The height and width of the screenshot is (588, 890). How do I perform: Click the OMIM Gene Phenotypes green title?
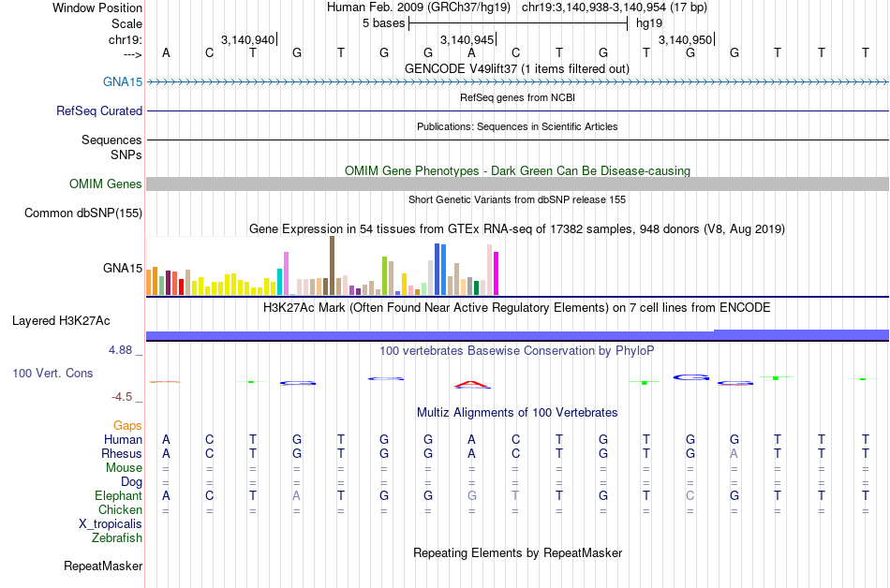point(518,170)
